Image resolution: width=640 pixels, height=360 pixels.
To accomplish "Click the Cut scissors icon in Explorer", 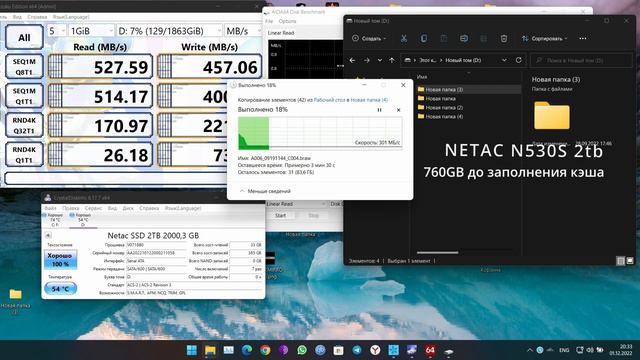I will (404, 38).
